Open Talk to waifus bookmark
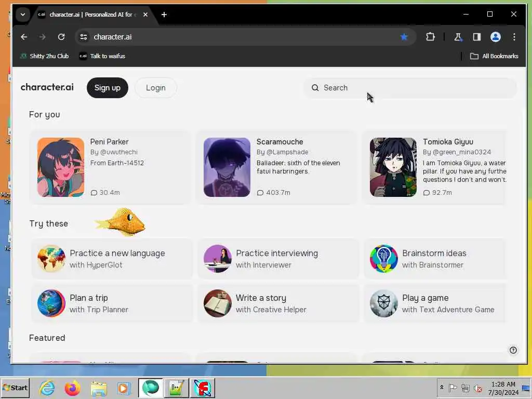Viewport: 532px width, 399px height. 102,56
